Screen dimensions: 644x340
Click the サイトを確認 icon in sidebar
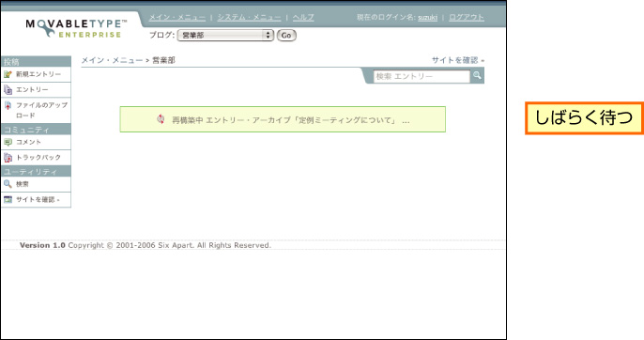point(8,199)
